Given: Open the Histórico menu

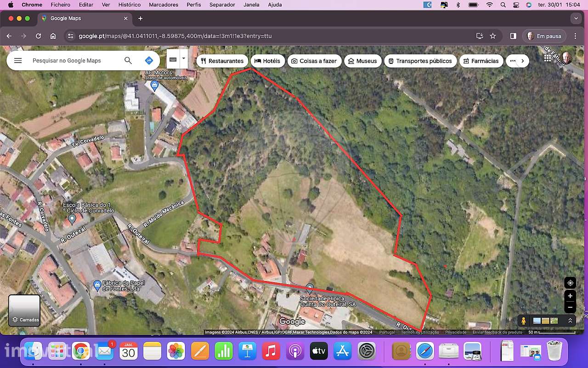Looking at the screenshot, I should click(130, 5).
